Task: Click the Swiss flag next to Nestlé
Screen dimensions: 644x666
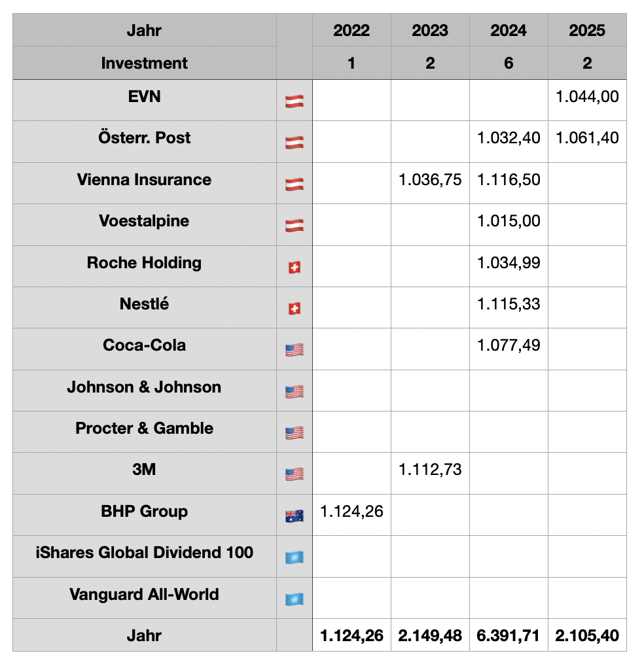Action: [294, 309]
